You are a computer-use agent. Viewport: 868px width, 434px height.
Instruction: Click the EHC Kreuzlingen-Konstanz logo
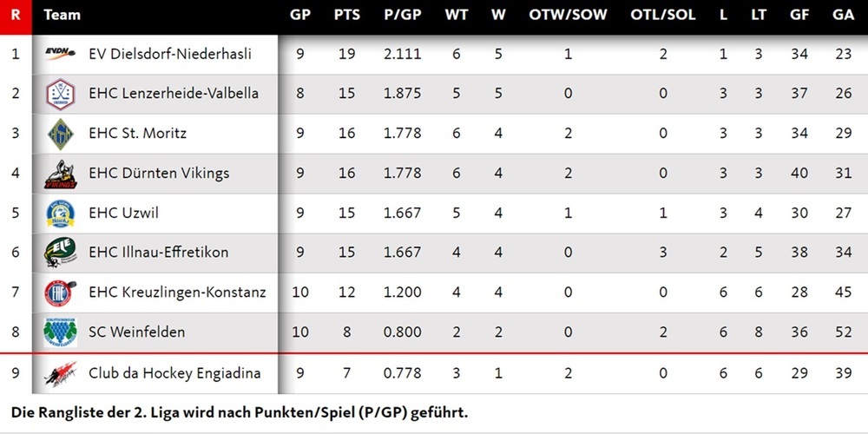61,293
